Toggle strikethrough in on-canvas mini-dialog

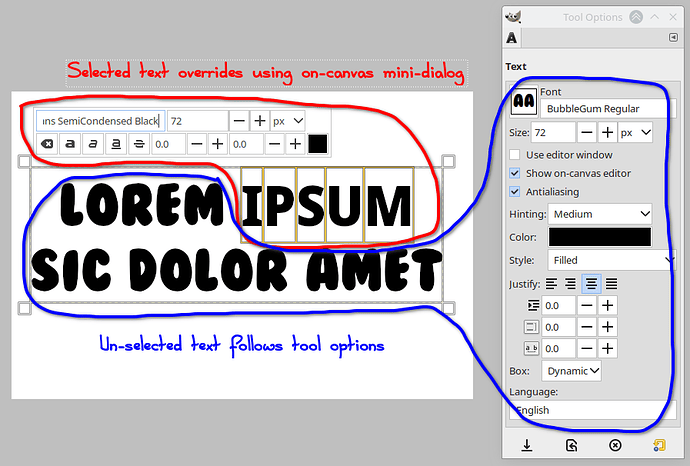point(139,144)
